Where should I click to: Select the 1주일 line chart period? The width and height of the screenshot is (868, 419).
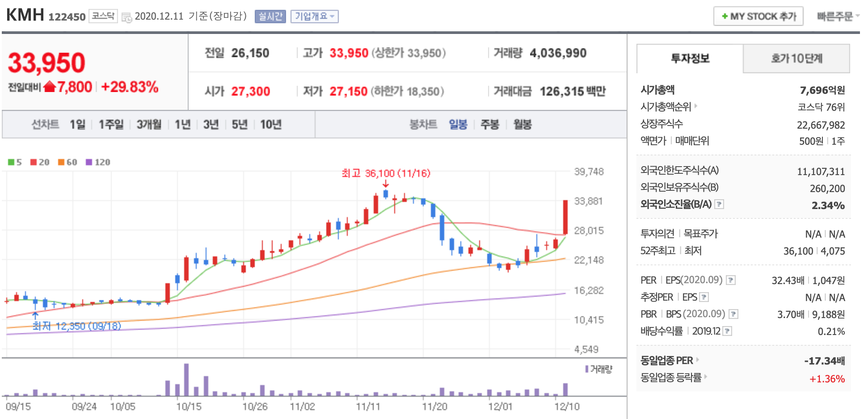(111, 124)
